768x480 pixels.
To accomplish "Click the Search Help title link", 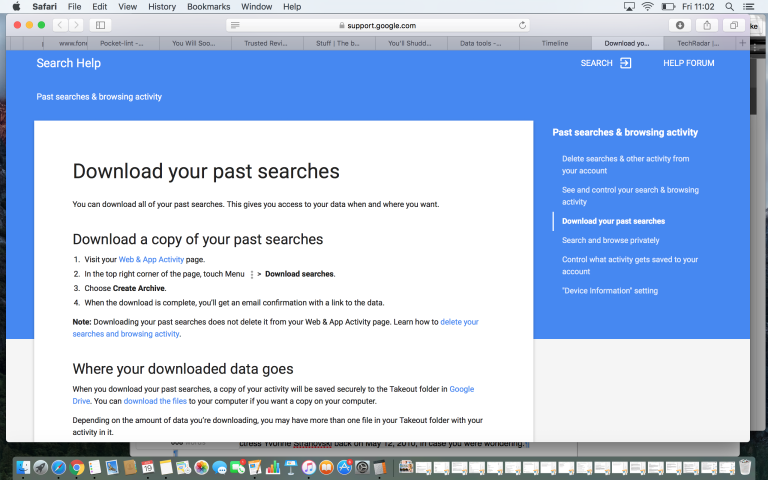I will [x=69, y=63].
